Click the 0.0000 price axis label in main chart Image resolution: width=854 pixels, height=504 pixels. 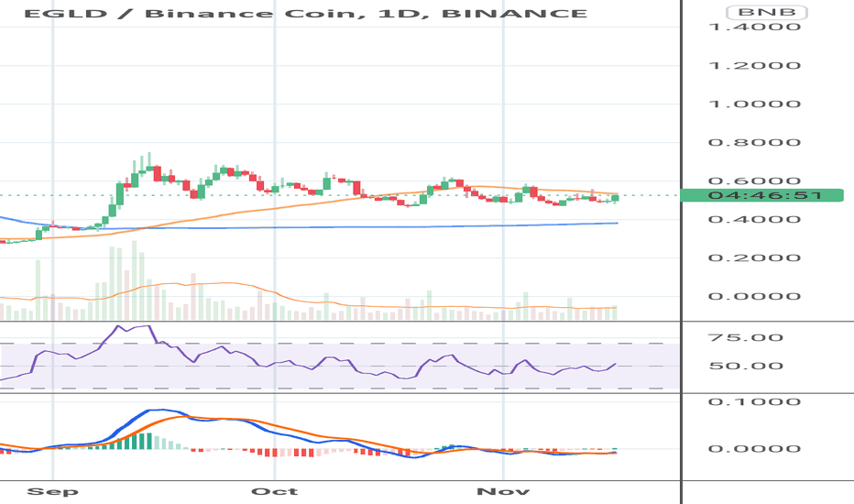(x=754, y=296)
